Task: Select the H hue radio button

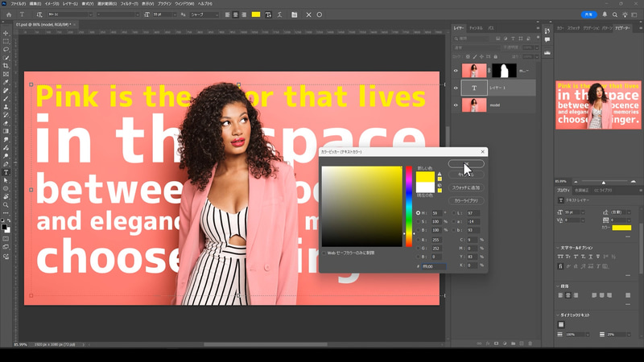Action: tap(419, 213)
